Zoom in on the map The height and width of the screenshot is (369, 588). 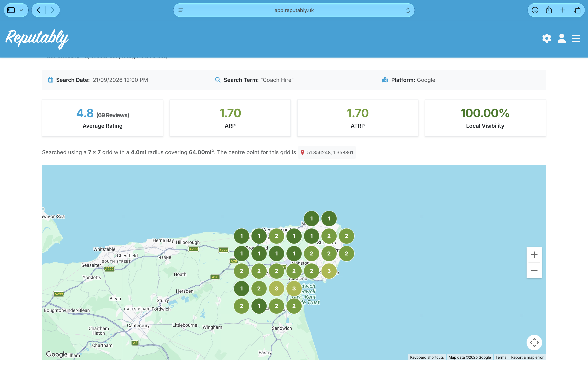tap(534, 255)
